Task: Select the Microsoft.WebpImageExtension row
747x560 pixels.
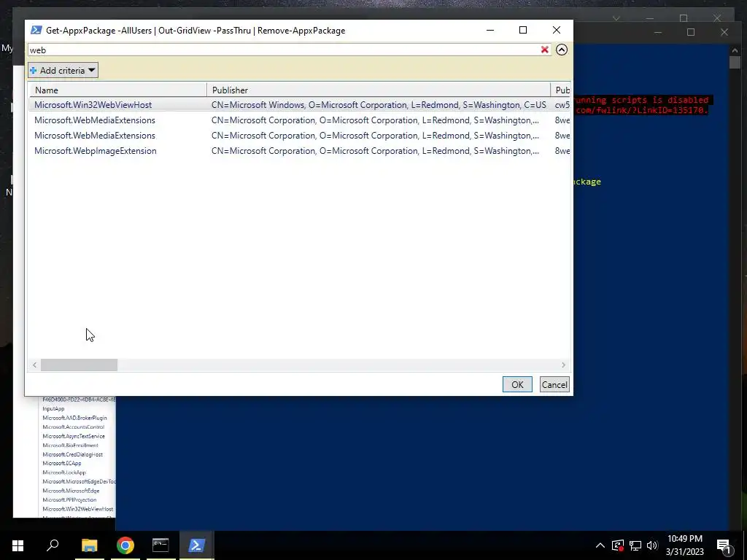Action: coord(300,150)
